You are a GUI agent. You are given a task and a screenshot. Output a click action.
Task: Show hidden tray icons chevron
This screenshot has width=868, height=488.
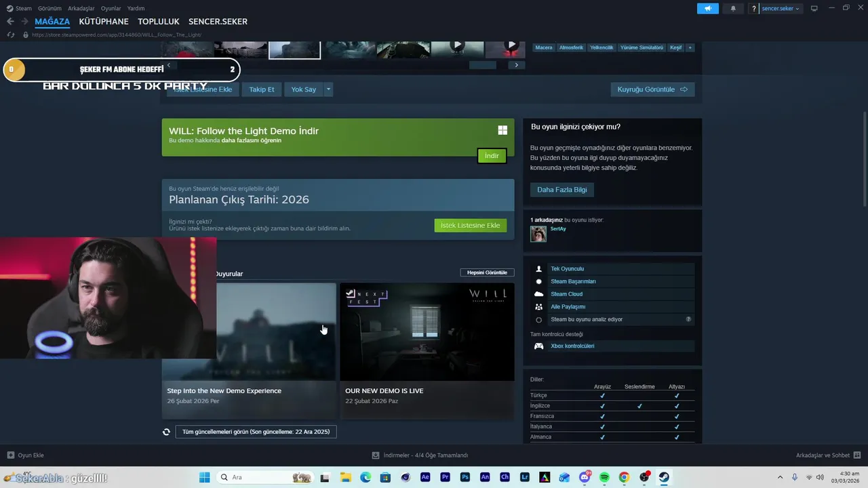[x=780, y=477]
